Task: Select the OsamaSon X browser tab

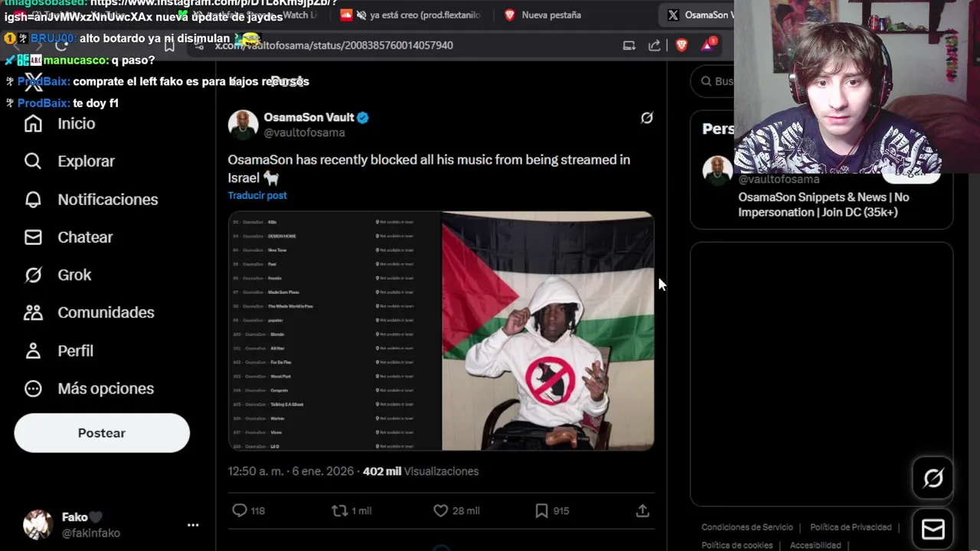Action: [x=697, y=15]
